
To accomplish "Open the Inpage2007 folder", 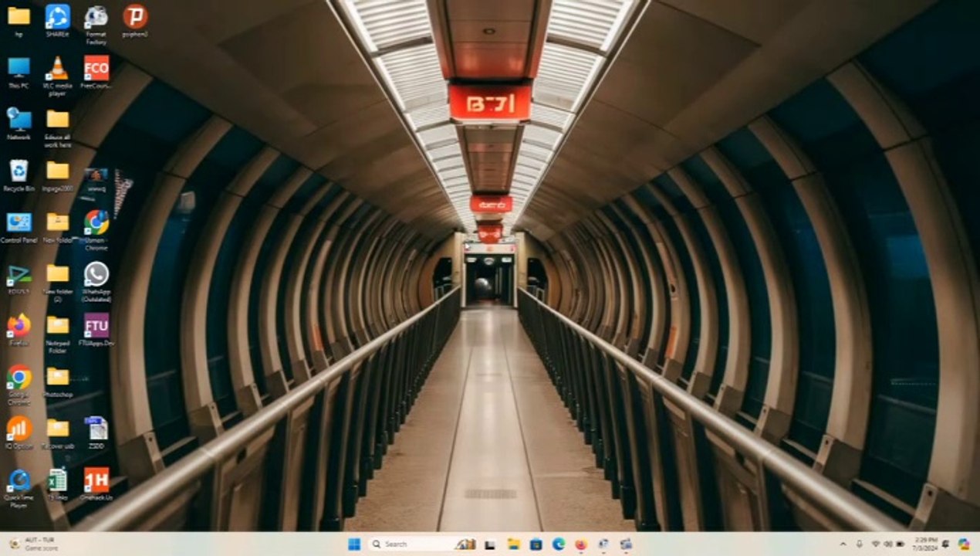I will click(57, 175).
